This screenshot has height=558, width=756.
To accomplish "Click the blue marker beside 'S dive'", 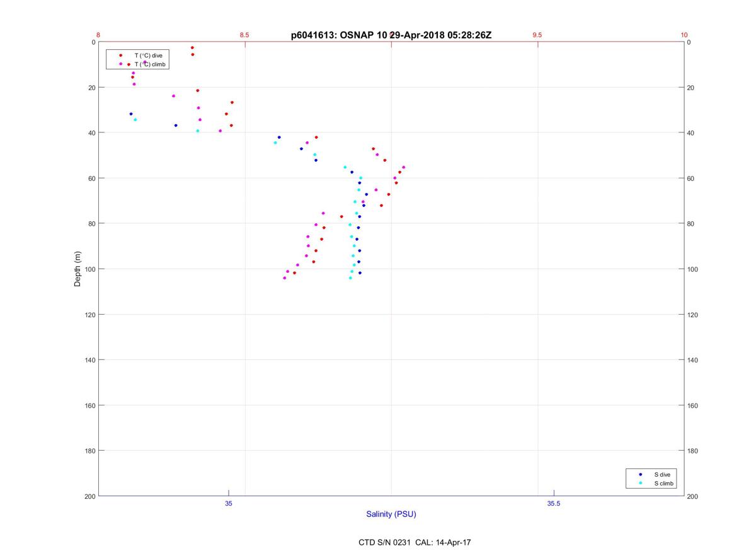I will click(640, 474).
